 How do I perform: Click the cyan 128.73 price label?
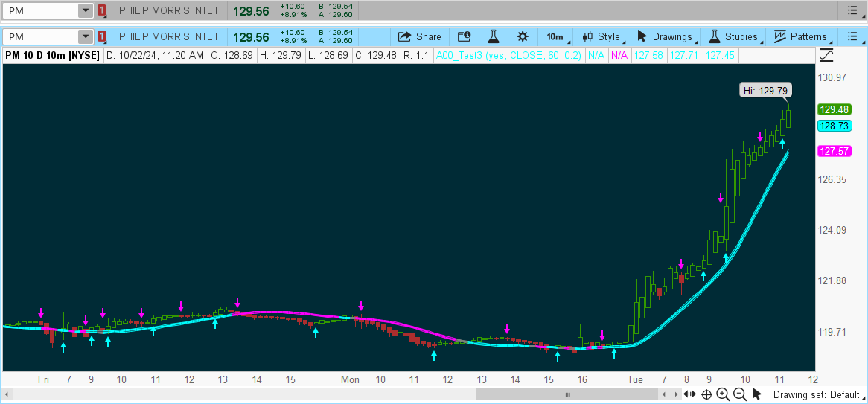tap(834, 126)
